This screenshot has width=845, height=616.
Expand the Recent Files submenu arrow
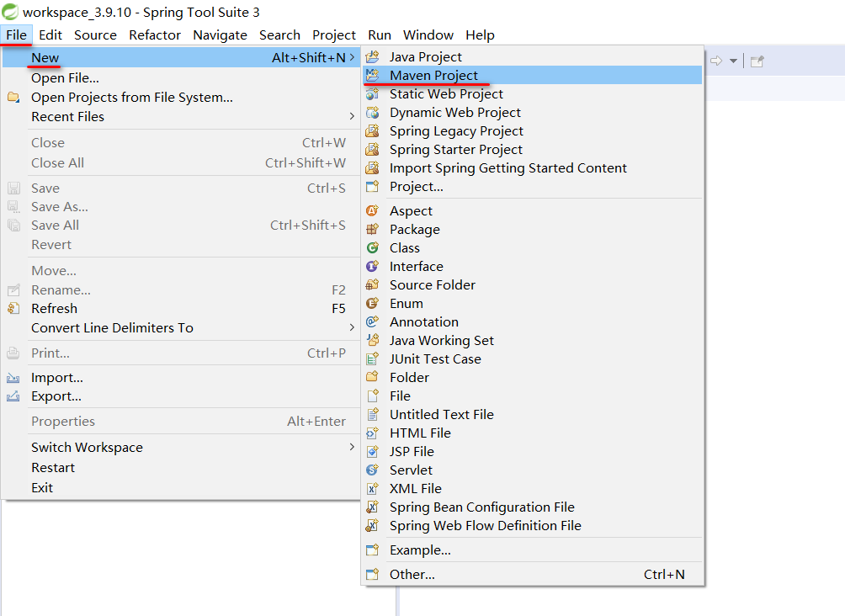pyautogui.click(x=351, y=116)
